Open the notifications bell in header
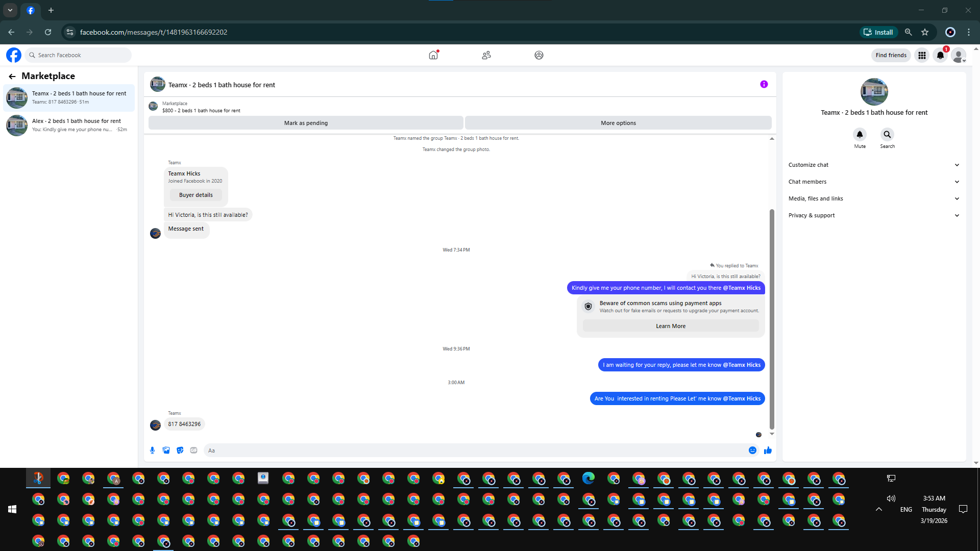980x551 pixels. click(940, 55)
